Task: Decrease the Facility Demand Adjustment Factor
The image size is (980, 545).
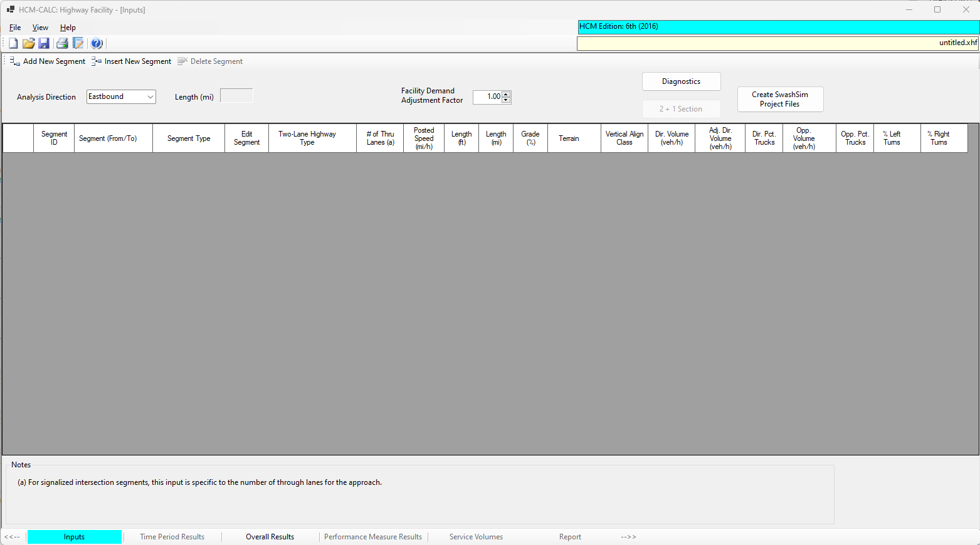Action: (x=506, y=100)
